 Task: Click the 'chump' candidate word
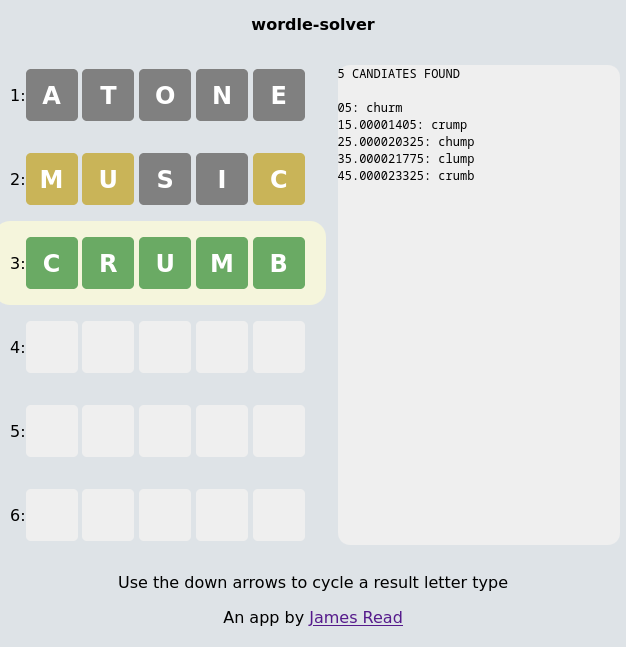453,142
